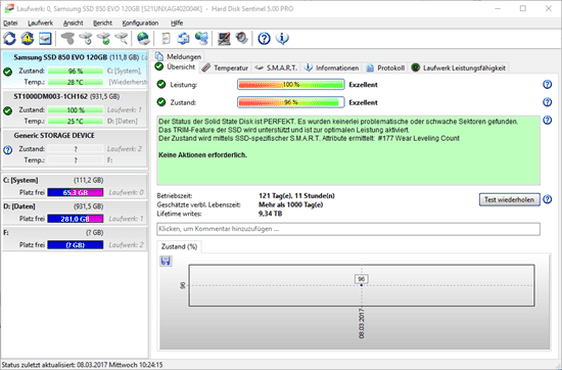
Task: Open the disk panel icon with blue frame
Action: pyautogui.click(x=45, y=38)
